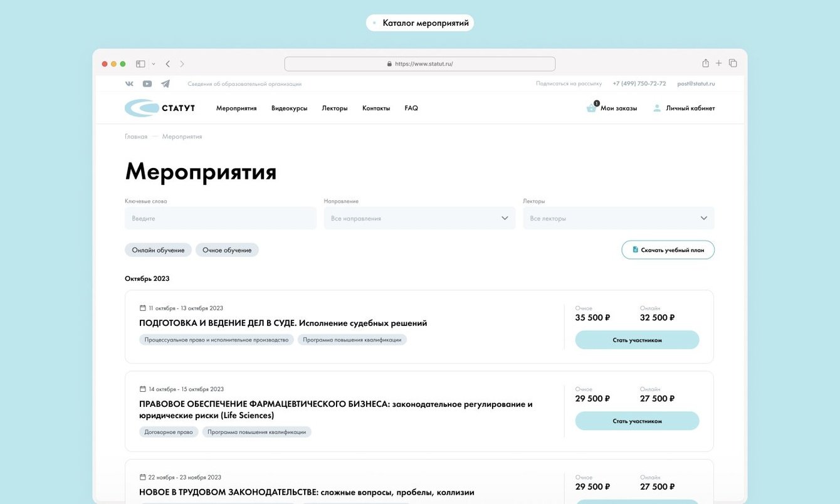
Task: Go forward with the browser forward arrow
Action: [x=182, y=64]
